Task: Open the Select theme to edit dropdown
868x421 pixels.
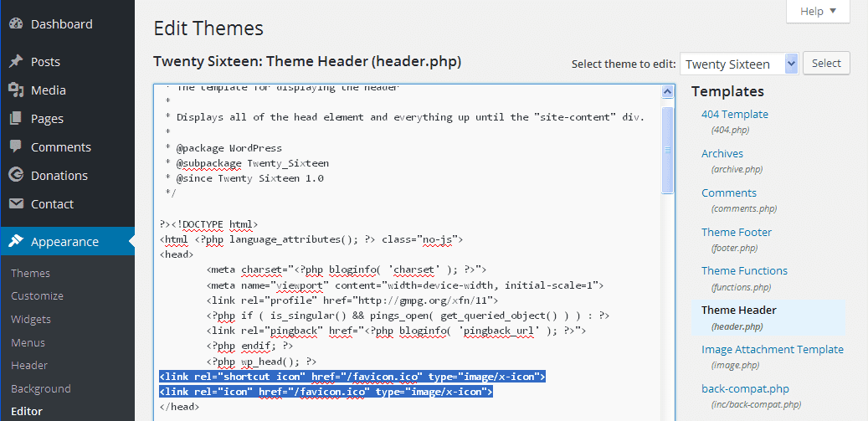Action: point(738,64)
